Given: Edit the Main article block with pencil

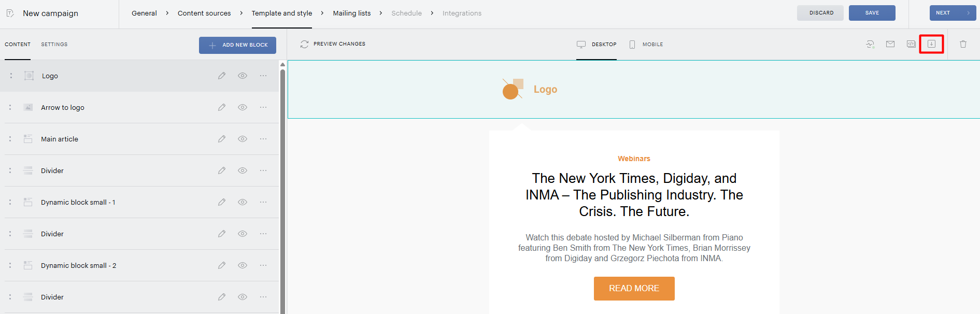Looking at the screenshot, I should [222, 139].
